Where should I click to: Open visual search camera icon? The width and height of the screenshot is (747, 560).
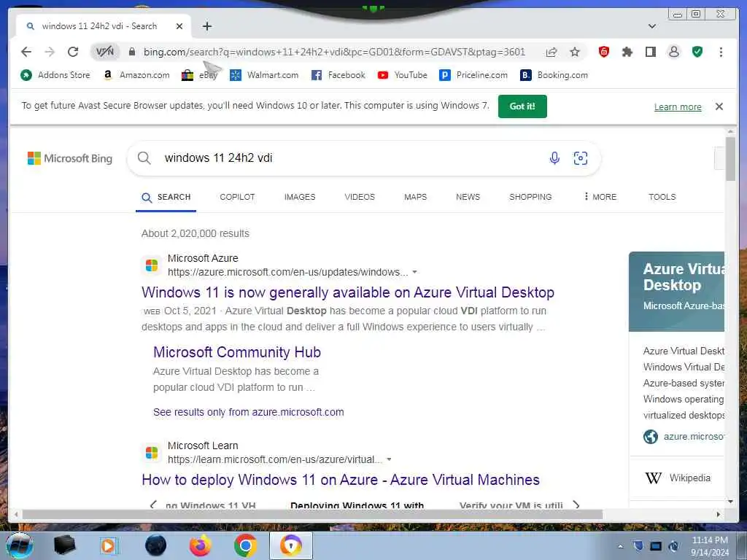(580, 157)
